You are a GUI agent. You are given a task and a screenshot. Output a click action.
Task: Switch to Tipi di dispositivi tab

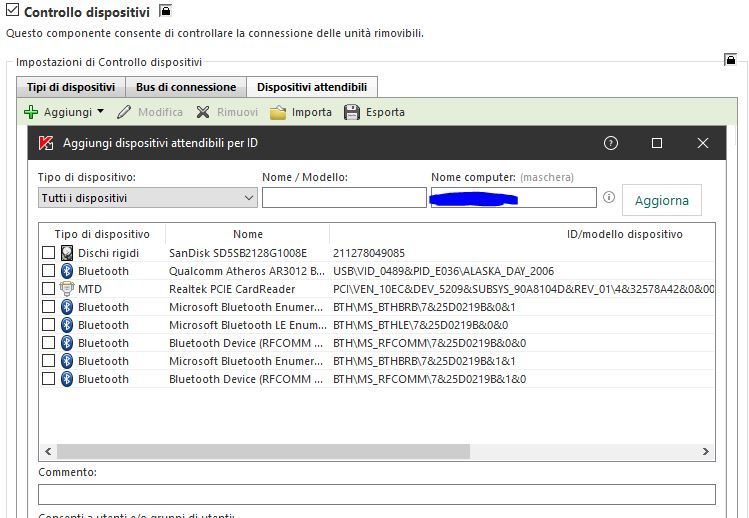point(71,87)
